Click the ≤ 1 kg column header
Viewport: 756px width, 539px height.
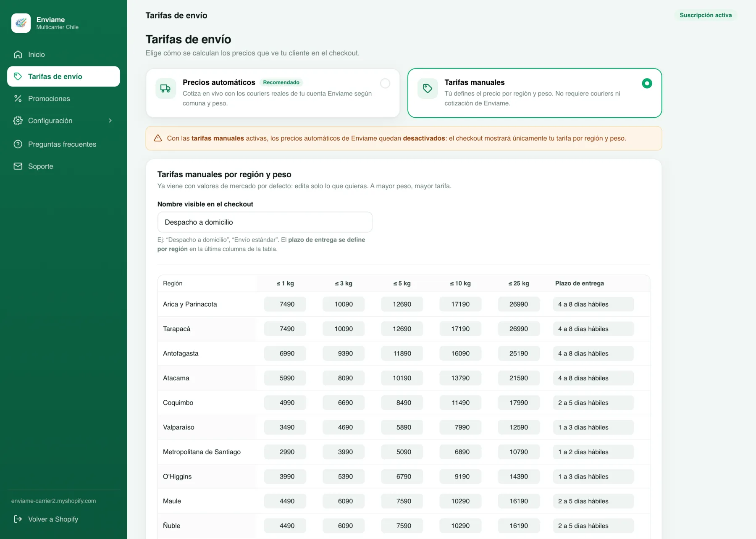(x=285, y=283)
